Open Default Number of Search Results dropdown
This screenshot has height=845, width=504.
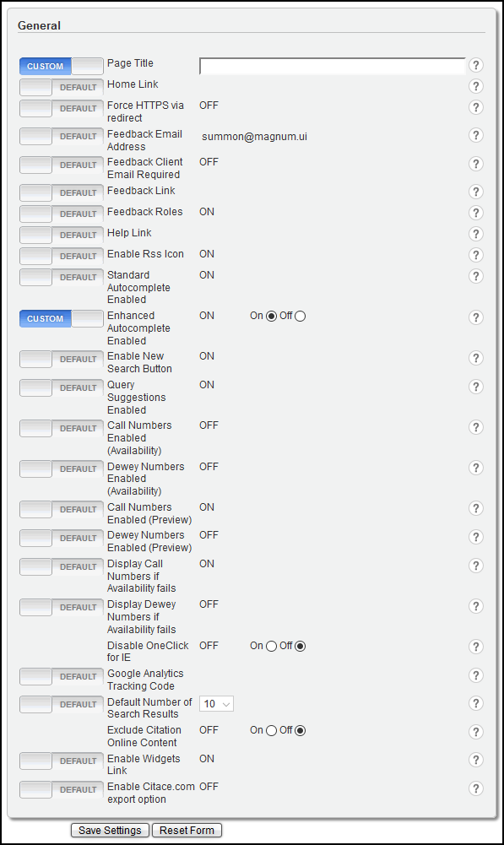pyautogui.click(x=216, y=704)
